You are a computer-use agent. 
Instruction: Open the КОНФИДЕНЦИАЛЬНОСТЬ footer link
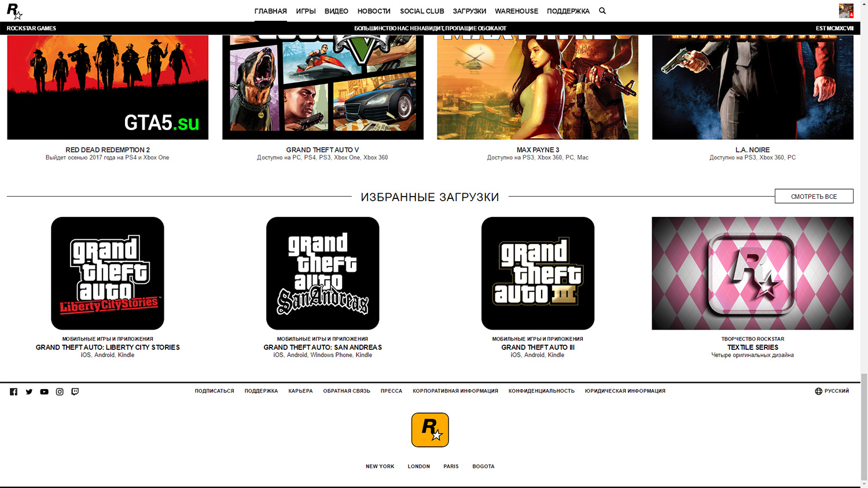click(x=541, y=391)
